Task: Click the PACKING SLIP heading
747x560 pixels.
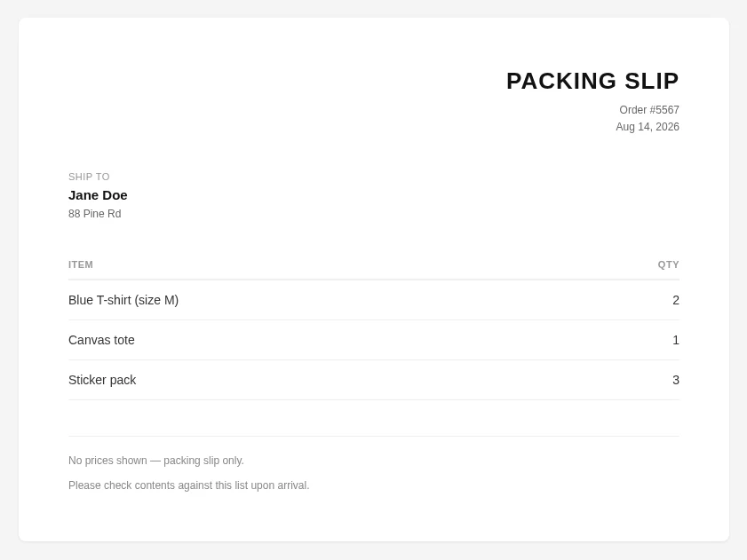Action: pyautogui.click(x=592, y=81)
